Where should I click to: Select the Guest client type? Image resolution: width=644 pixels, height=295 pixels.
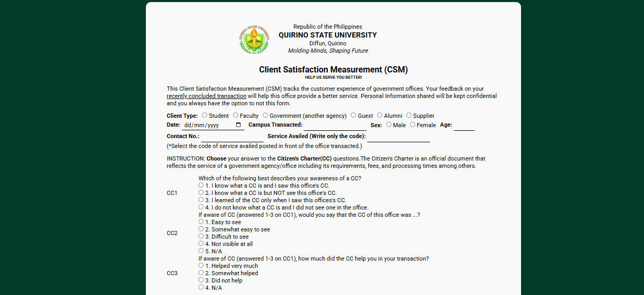point(353,115)
